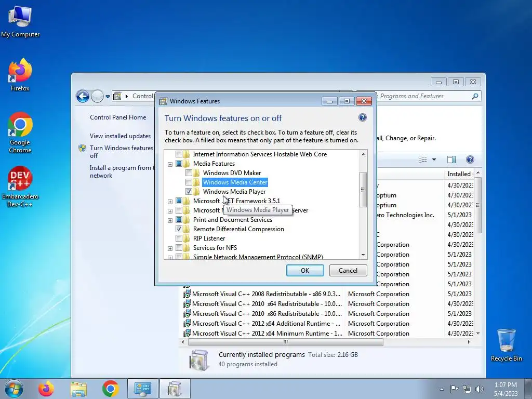Viewport: 532px width, 399px height.
Task: Show hidden tray icons arrow
Action: click(442, 389)
